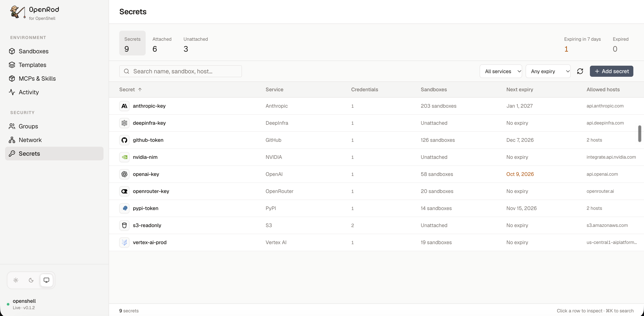Open the Activity page
644x316 pixels.
(x=54, y=92)
